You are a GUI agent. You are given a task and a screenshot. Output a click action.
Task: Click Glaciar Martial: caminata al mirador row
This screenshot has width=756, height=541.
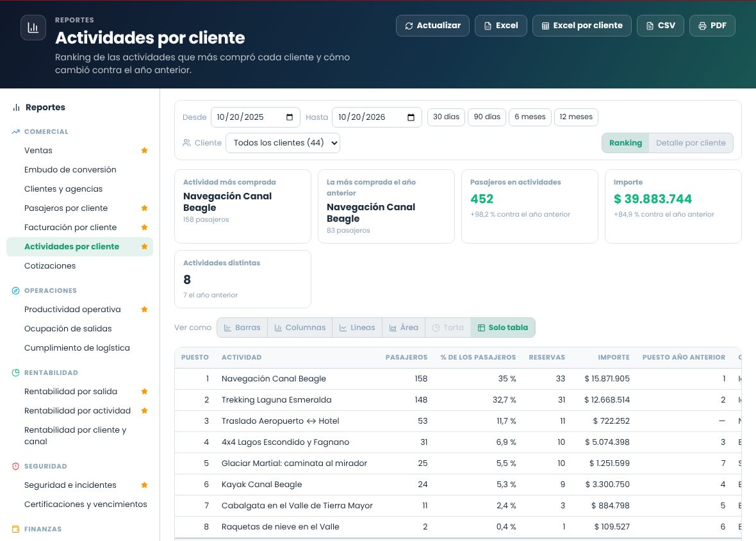point(457,464)
